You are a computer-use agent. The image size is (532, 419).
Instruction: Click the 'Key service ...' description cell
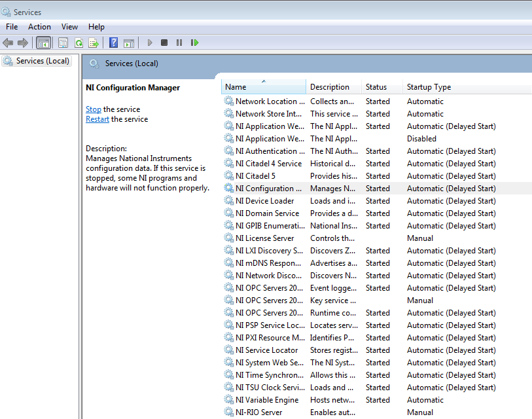tap(333, 301)
